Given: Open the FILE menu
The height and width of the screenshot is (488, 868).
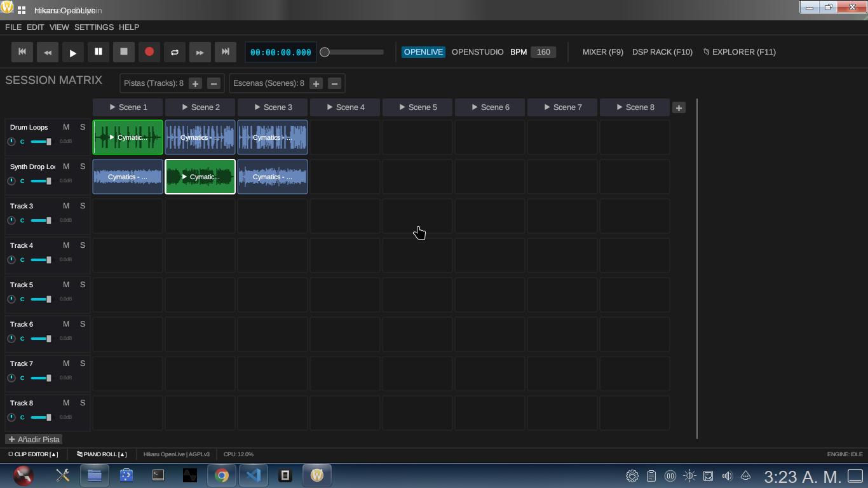Looking at the screenshot, I should [13, 27].
